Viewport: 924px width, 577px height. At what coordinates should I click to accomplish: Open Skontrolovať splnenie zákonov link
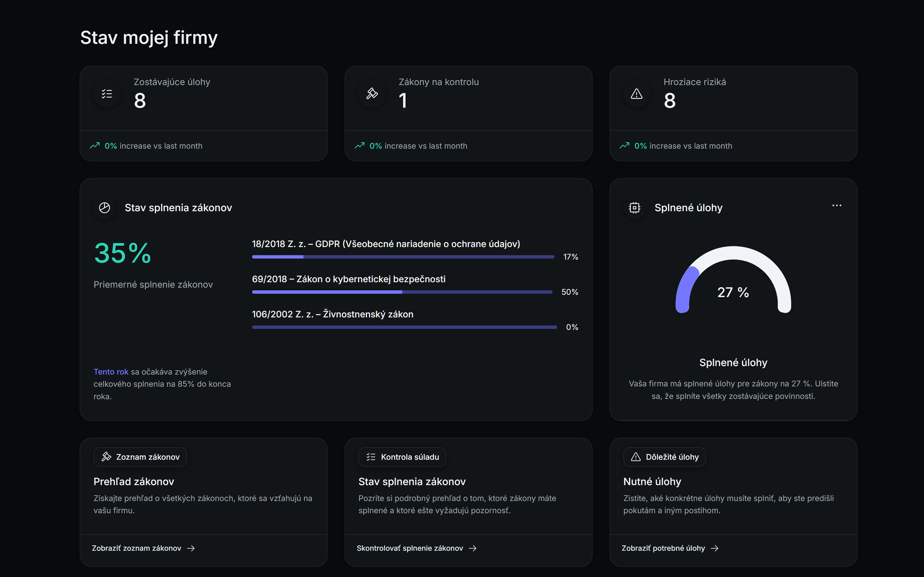pos(410,548)
